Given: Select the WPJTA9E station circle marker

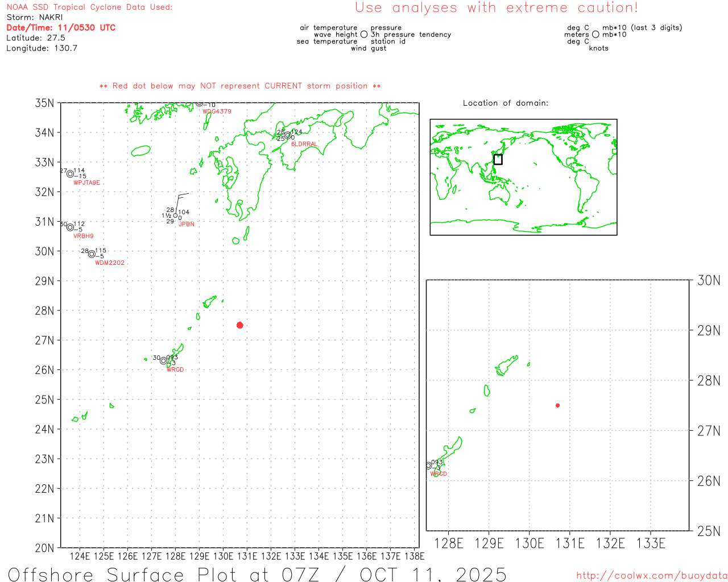Looking at the screenshot, I should pyautogui.click(x=70, y=174).
